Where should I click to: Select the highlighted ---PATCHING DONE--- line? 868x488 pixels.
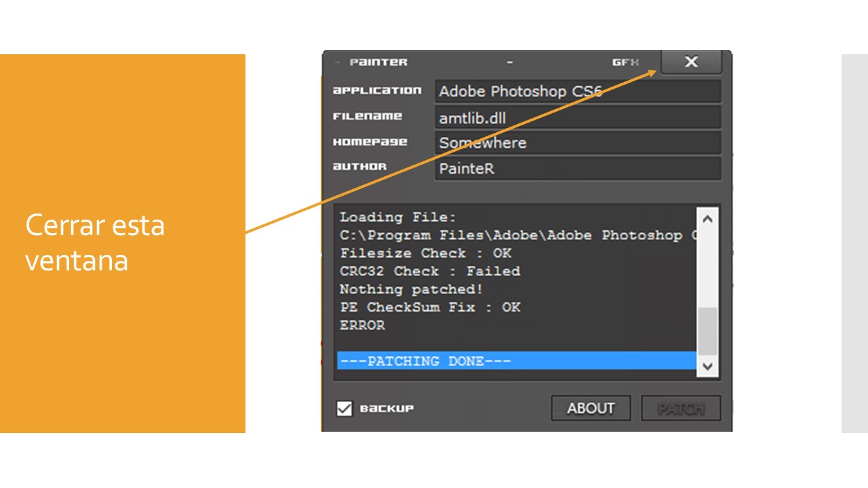pyautogui.click(x=517, y=361)
